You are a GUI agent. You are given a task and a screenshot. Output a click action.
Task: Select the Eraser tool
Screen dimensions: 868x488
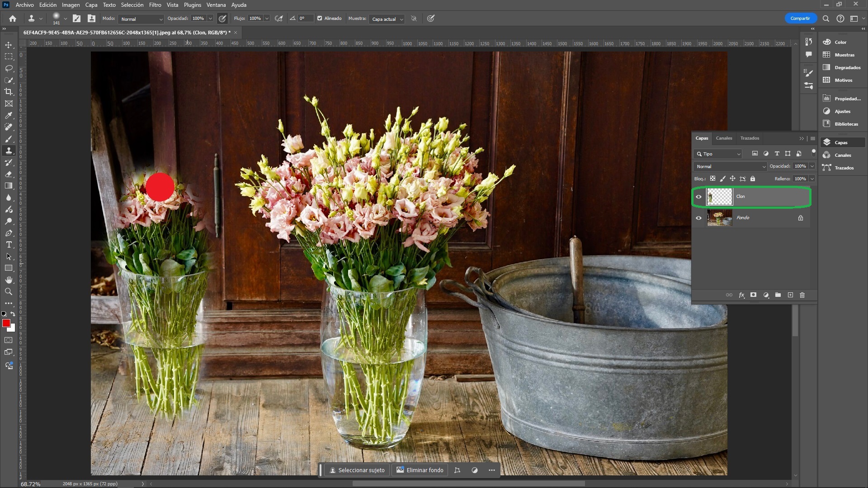9,174
